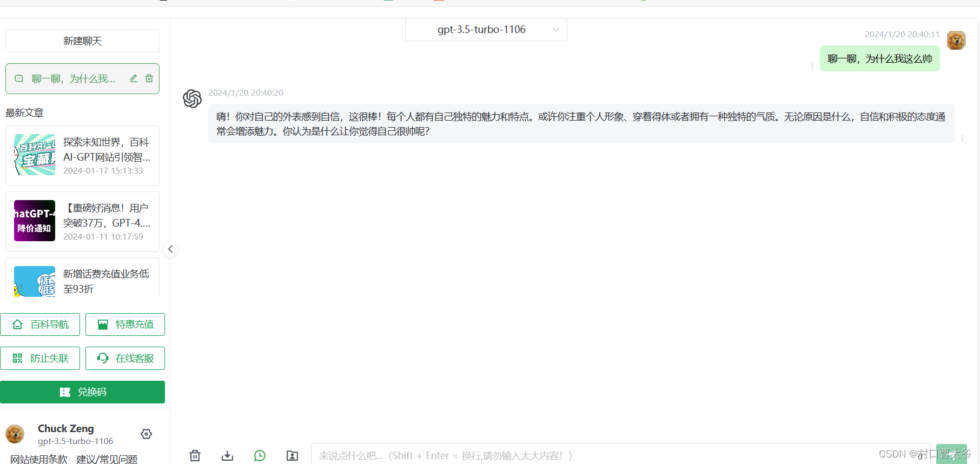Image resolution: width=980 pixels, height=464 pixels.
Task: Click the user message 聊一聊，为什么我这么帅
Action: 880,59
